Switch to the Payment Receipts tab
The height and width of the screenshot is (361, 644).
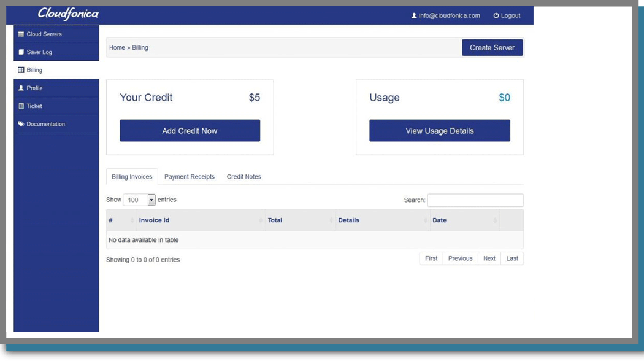[x=190, y=177]
